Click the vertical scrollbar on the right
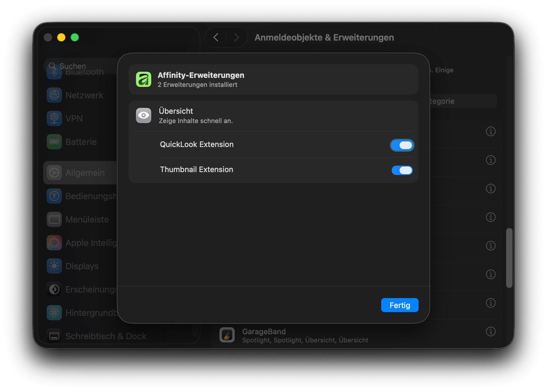This screenshot has width=547, height=392. coord(509,258)
